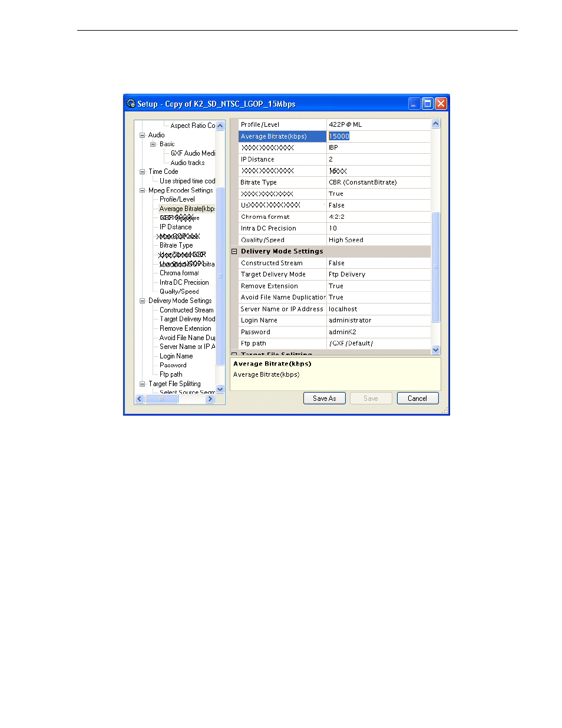Select Profile/Level in the tree
Viewport: 562px width, 728px height.
click(x=177, y=199)
